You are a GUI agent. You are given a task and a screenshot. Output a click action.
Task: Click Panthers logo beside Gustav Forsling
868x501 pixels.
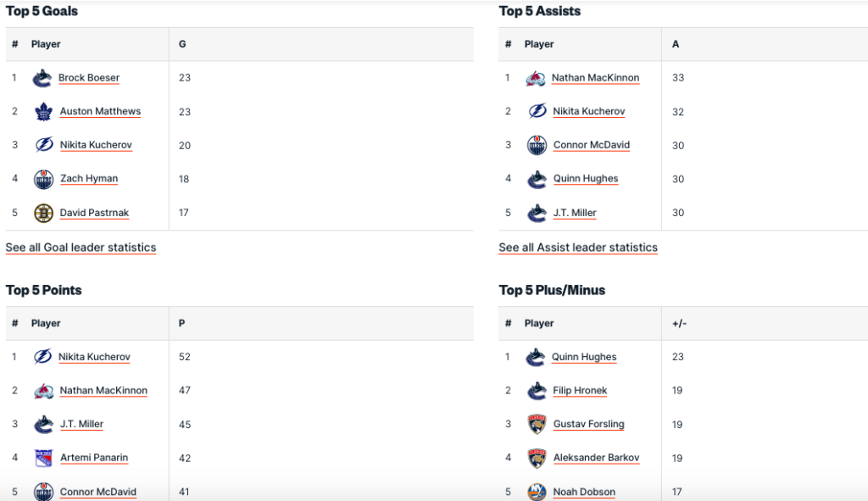(537, 424)
